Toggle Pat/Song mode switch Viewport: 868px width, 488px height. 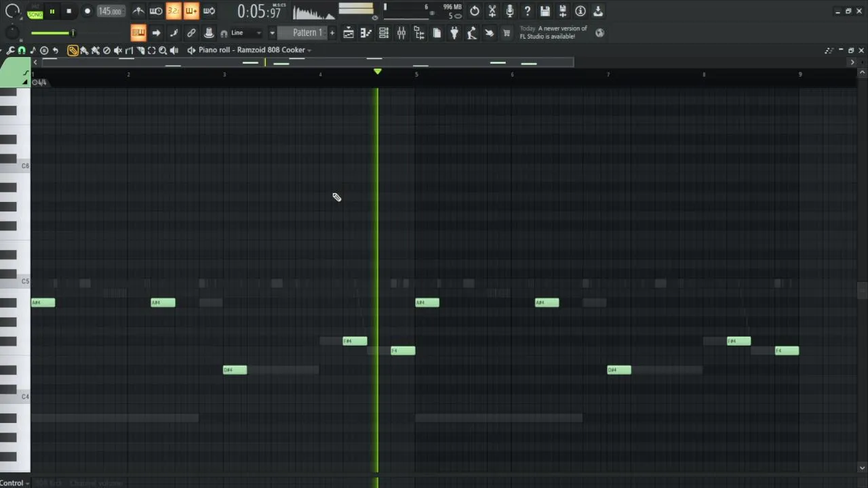(x=35, y=12)
